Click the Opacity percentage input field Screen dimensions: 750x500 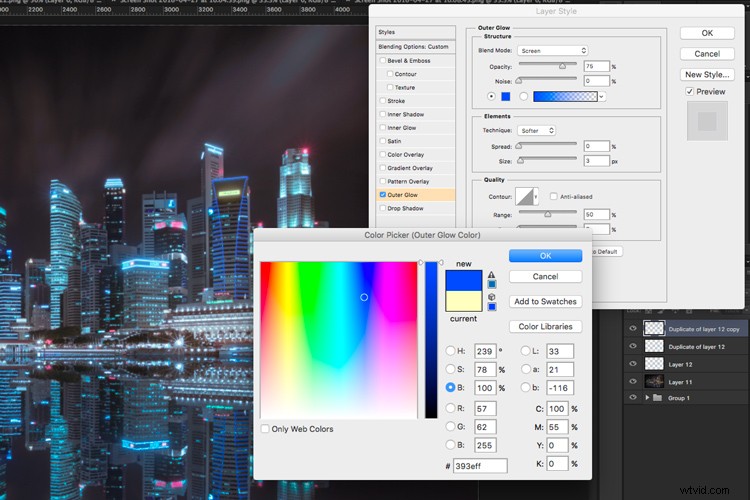tap(596, 66)
